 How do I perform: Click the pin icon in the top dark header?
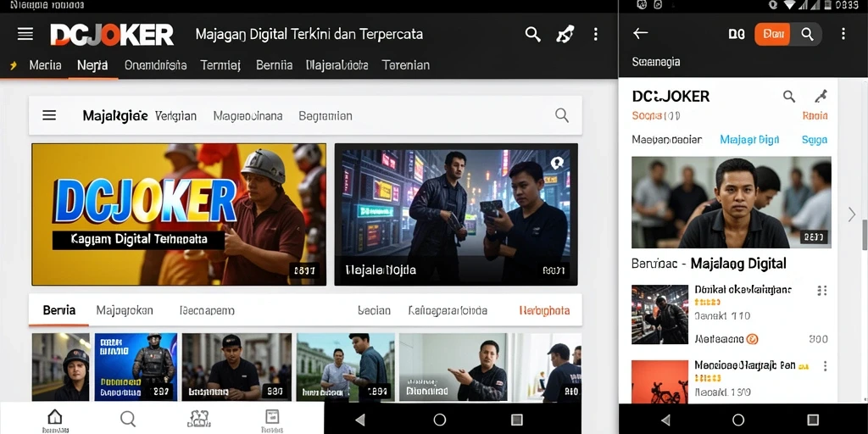coord(564,34)
